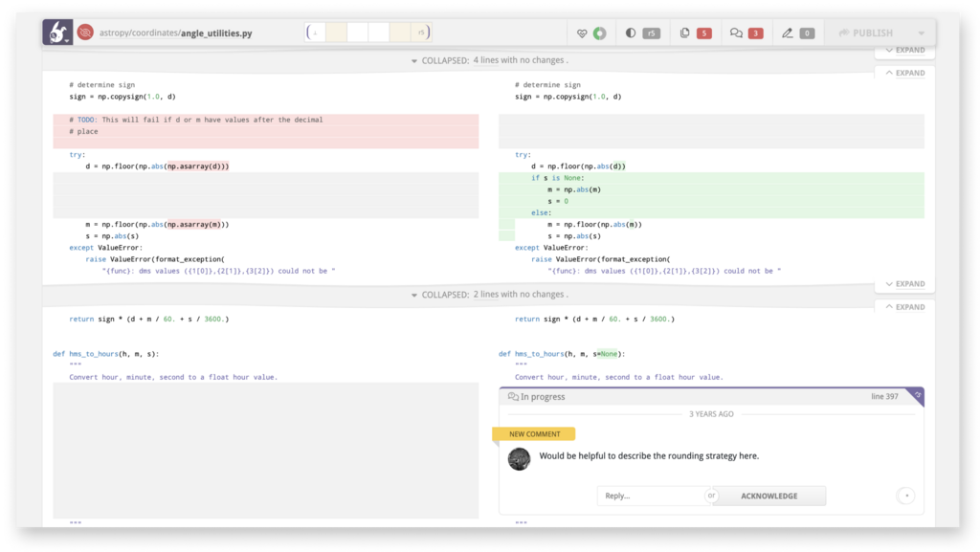This screenshot has width=980, height=552.
Task: Open pending drafts via the pencil icon
Action: tap(788, 32)
